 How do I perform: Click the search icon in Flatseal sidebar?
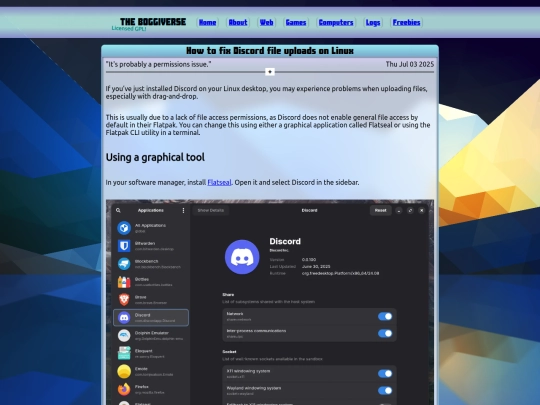coord(118,210)
